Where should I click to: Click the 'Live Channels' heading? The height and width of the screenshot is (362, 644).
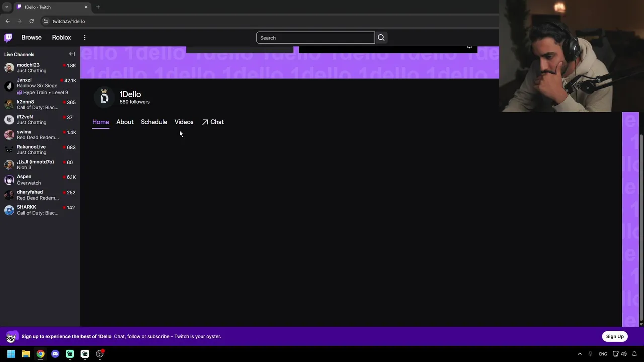coord(19,54)
